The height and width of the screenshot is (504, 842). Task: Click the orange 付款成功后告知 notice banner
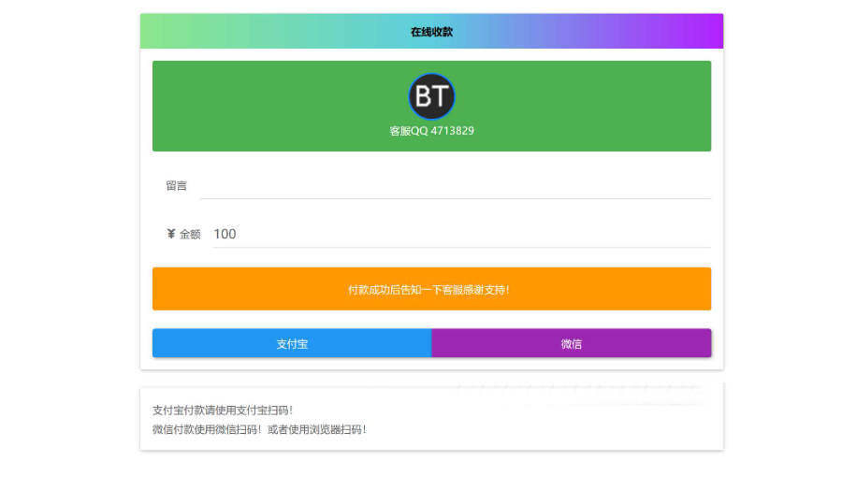pos(431,289)
